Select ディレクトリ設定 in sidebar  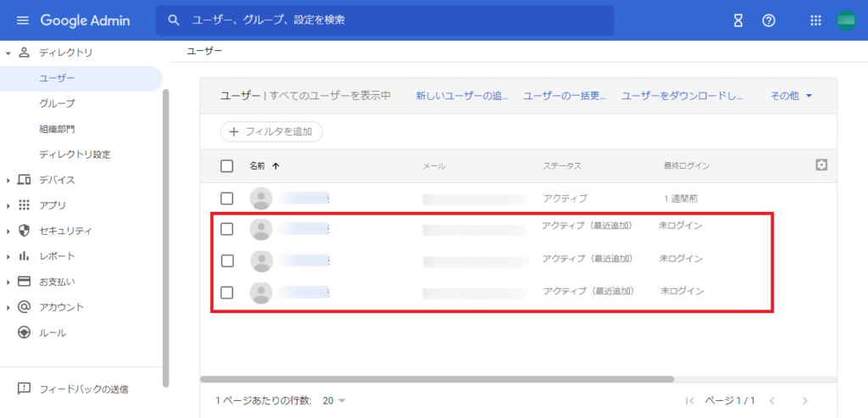pyautogui.click(x=75, y=154)
